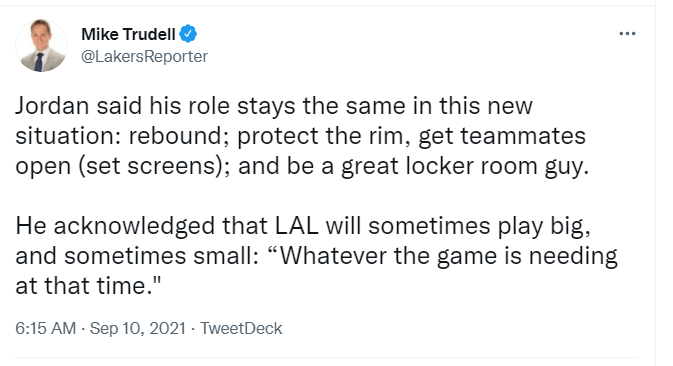Click the 6:15 AM timestamp
This screenshot has width=673, height=366.
pyautogui.click(x=45, y=328)
